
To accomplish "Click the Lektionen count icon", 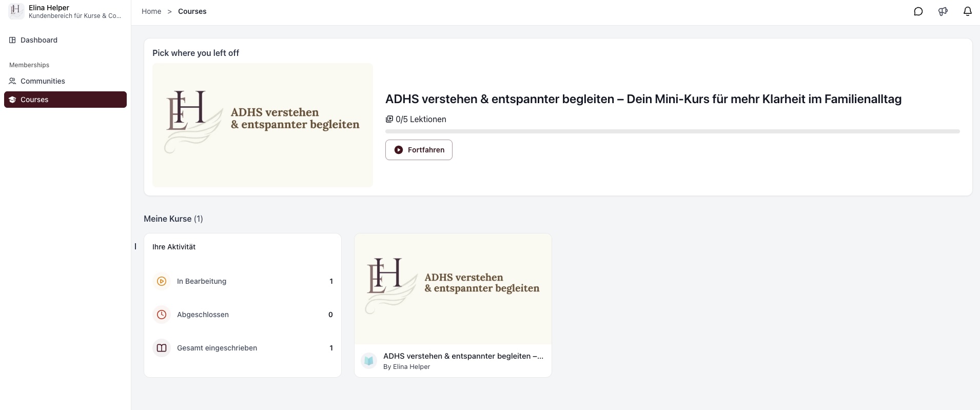I will coord(389,119).
